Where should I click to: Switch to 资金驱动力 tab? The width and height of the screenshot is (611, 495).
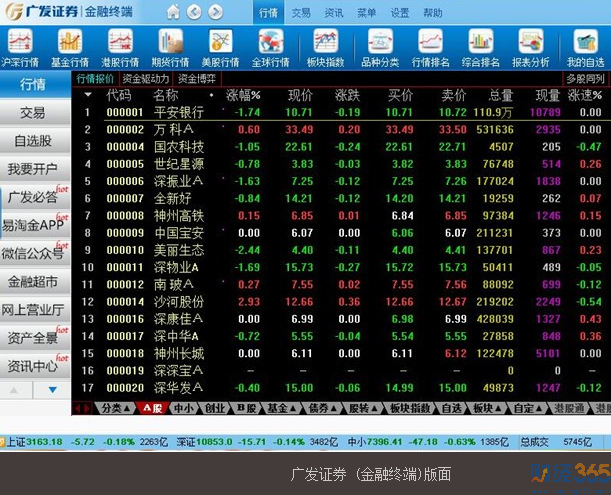click(x=146, y=79)
